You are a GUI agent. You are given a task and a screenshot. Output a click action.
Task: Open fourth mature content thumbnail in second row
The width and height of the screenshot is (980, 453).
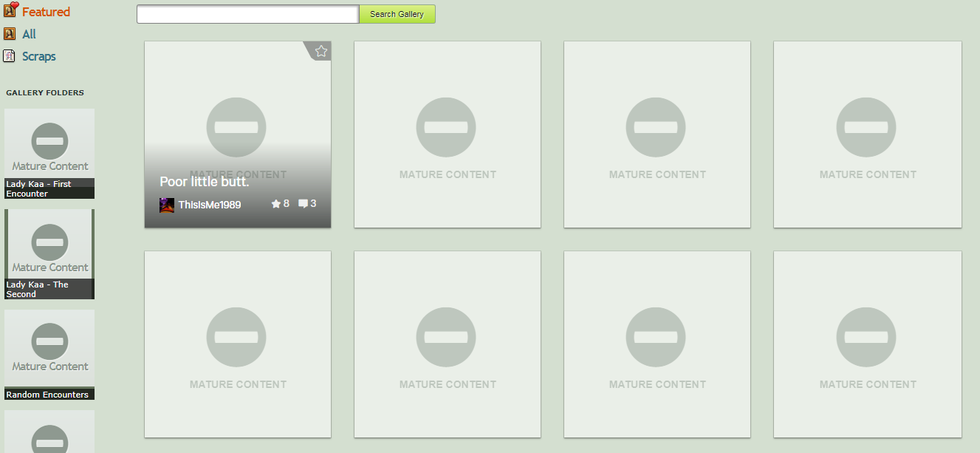click(x=868, y=344)
